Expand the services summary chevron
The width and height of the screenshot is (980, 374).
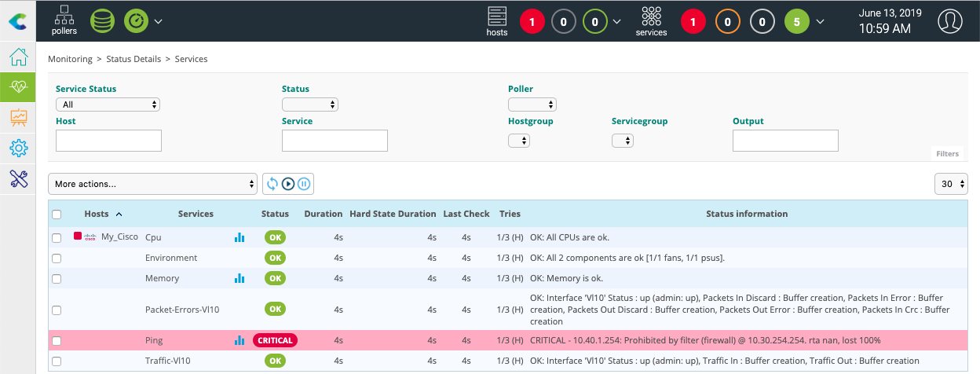click(821, 21)
